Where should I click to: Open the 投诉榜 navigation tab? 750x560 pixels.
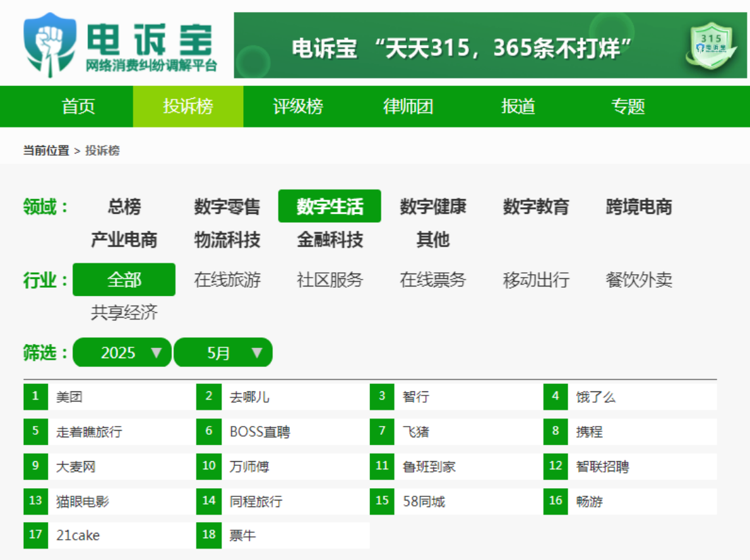pyautogui.click(x=188, y=106)
